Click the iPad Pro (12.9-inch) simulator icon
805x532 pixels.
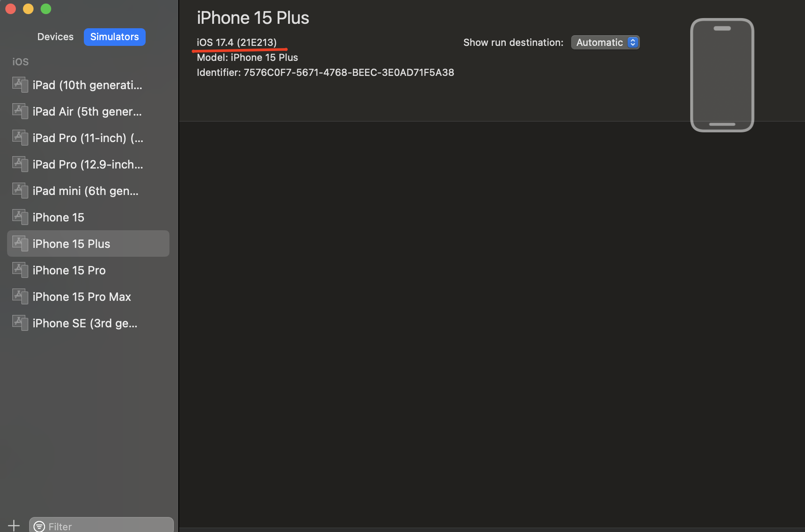20,164
